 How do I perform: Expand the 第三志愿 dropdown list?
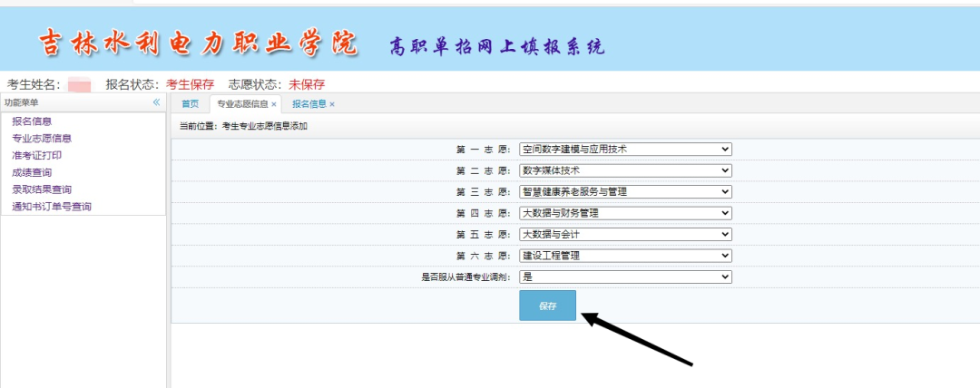click(625, 192)
